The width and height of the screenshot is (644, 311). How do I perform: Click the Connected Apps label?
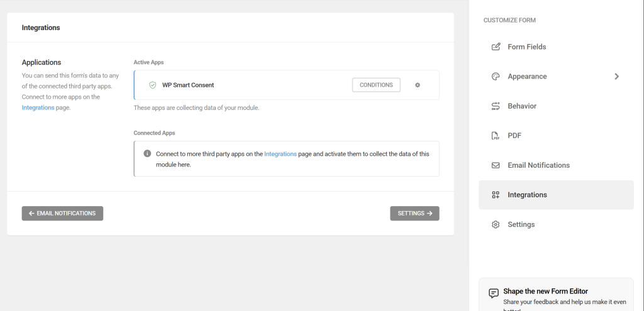click(154, 133)
